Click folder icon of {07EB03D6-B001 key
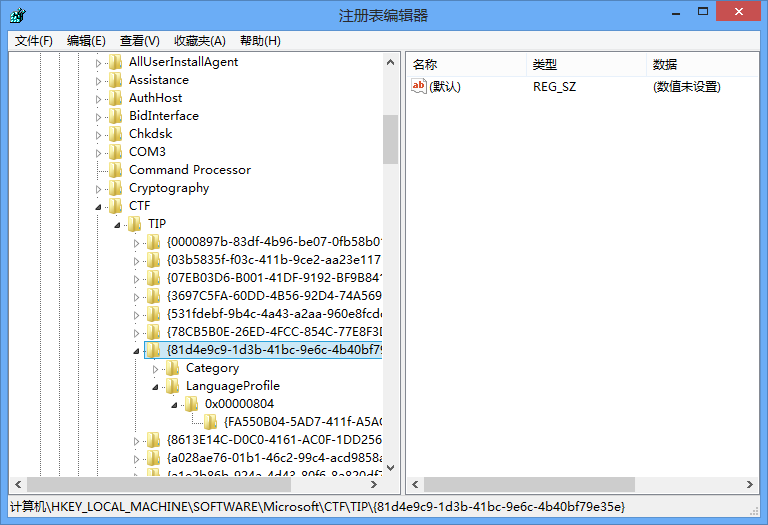 click(154, 278)
